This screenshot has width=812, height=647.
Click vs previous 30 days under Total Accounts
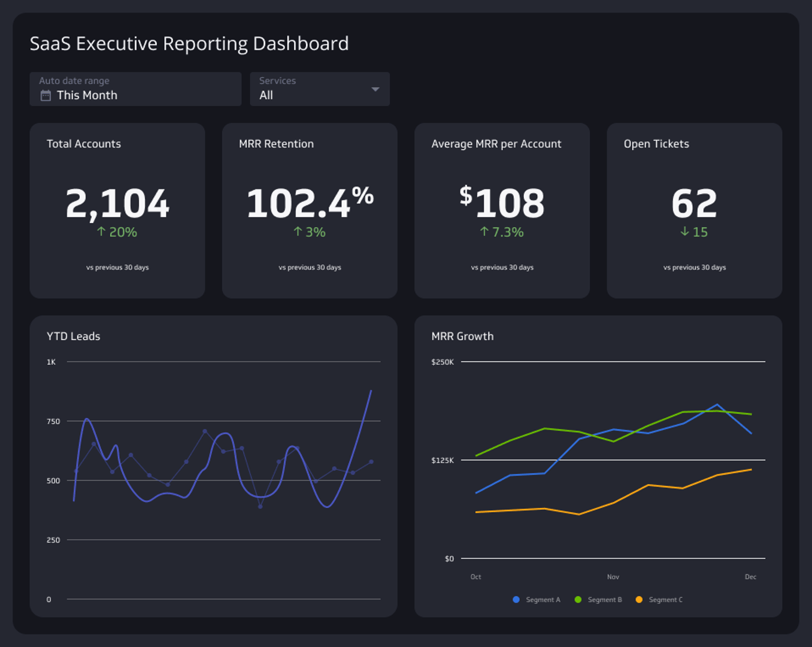117,267
